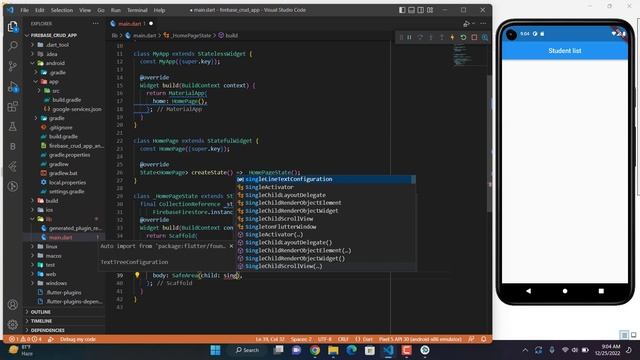The height and width of the screenshot is (360, 640).
Task: Open the Search view in activity bar
Action: click(x=13, y=46)
